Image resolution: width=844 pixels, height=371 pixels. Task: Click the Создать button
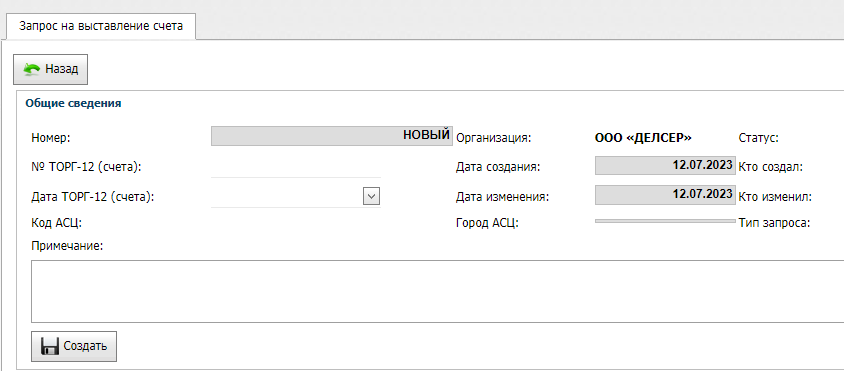(x=74, y=346)
